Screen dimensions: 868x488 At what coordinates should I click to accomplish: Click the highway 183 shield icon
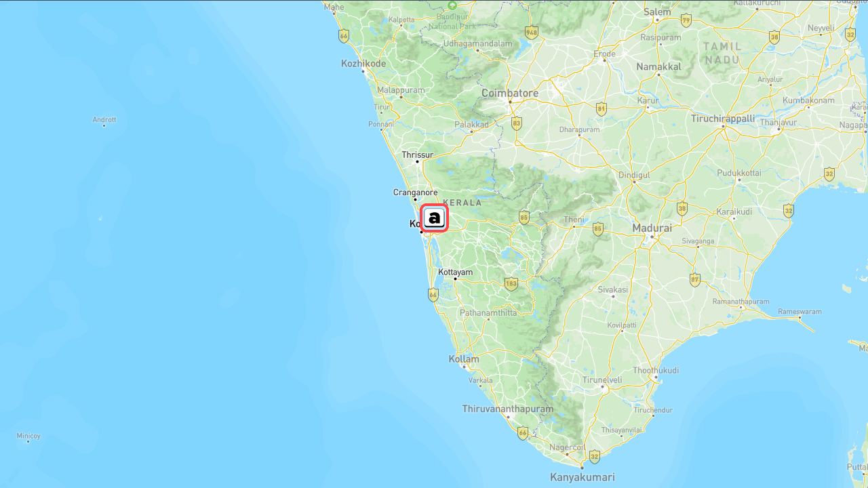tap(511, 283)
